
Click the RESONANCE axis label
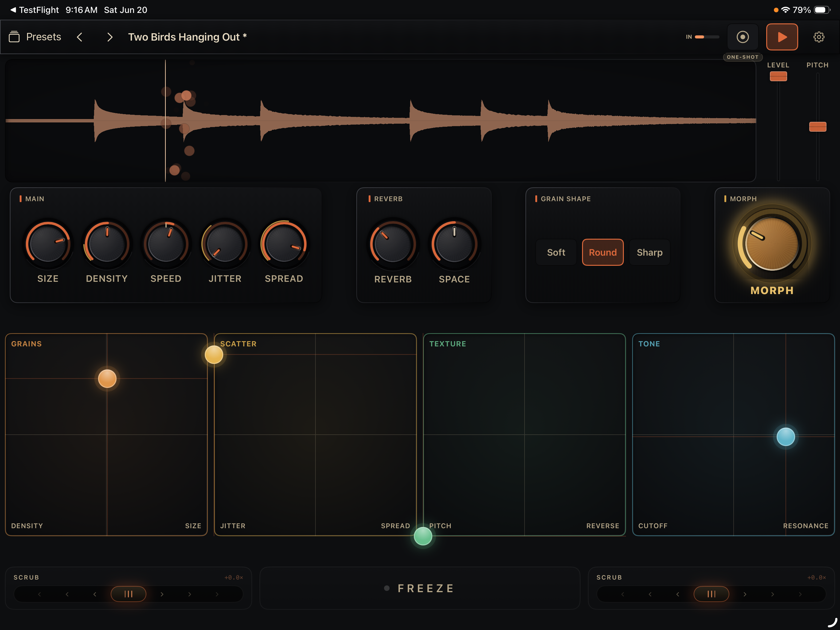pos(806,526)
